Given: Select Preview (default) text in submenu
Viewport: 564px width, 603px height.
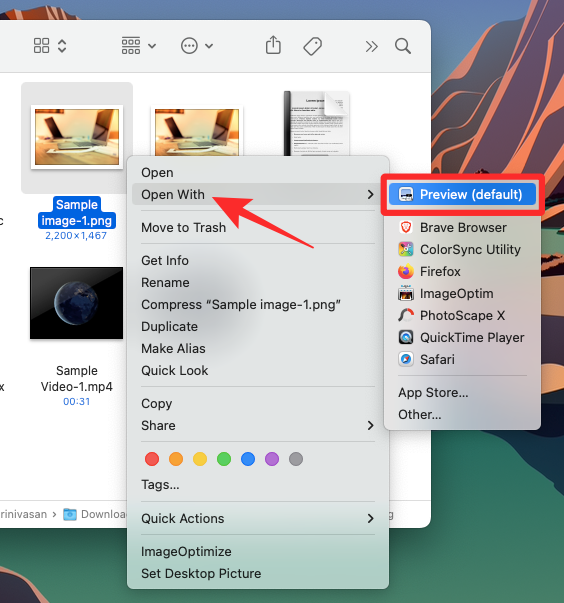Looking at the screenshot, I should point(471,194).
